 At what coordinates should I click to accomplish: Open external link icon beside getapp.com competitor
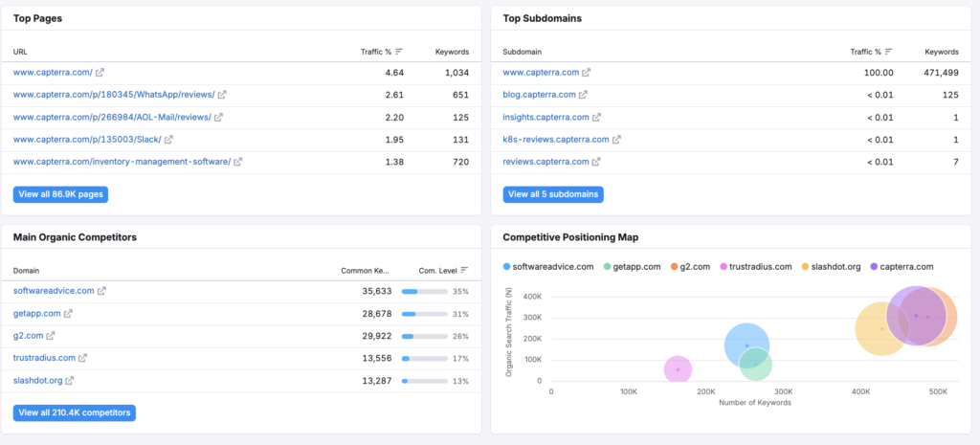point(68,313)
